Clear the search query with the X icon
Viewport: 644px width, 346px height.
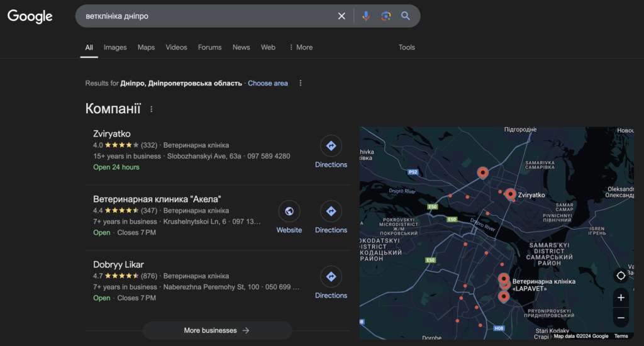[x=341, y=16]
